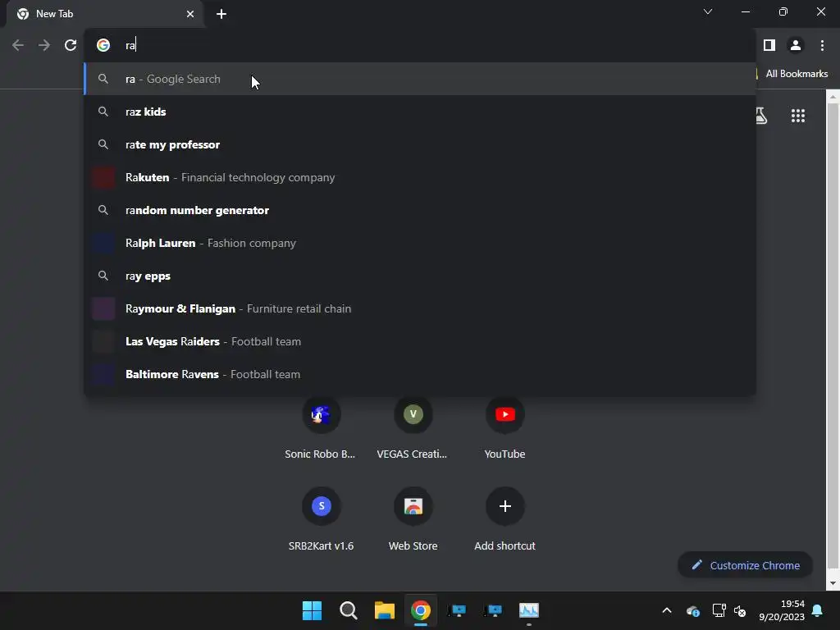
Task: Choose the 'raz kids' suggestion
Action: coord(420,112)
